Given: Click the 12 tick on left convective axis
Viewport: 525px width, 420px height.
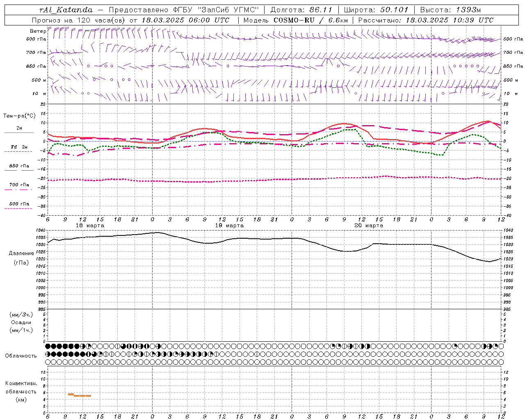Looking at the screenshot, I should 43,372.
